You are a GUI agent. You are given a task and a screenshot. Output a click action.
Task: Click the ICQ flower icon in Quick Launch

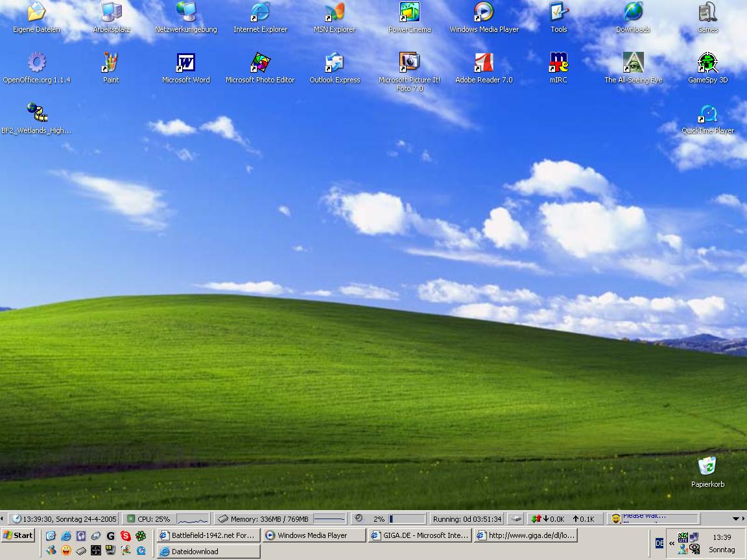point(141,536)
